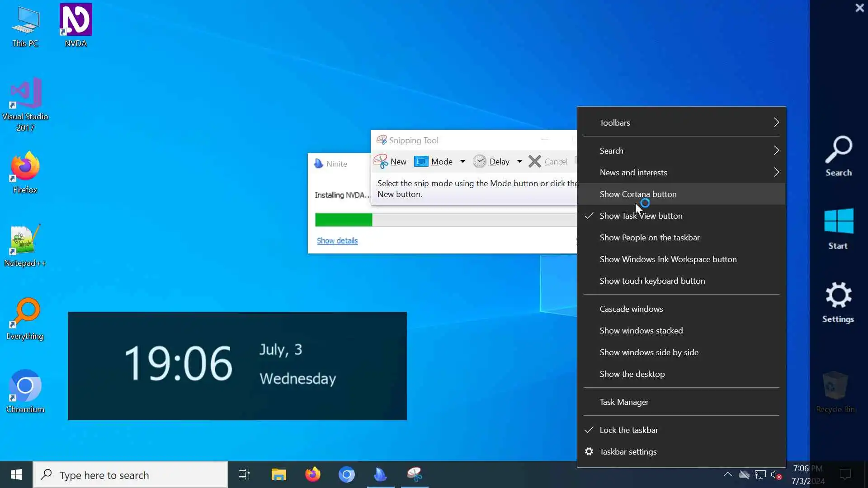Screen dimensions: 868x488
Task: Open the NVDA desktop shortcut icon
Action: (75, 20)
